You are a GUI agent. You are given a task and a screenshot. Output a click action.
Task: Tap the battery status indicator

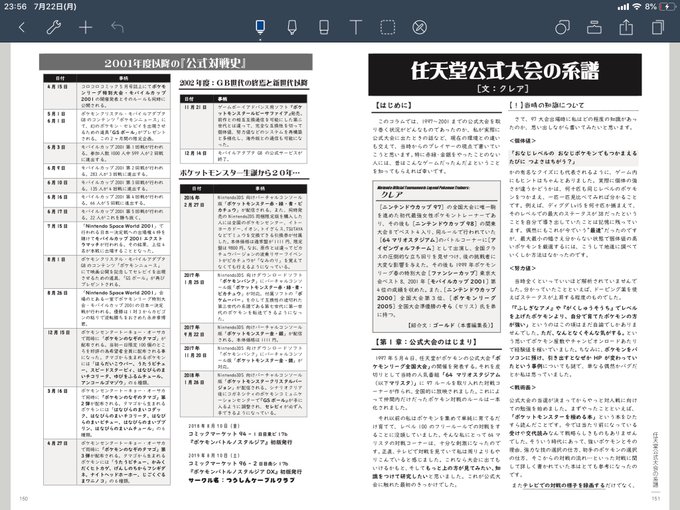[667, 7]
